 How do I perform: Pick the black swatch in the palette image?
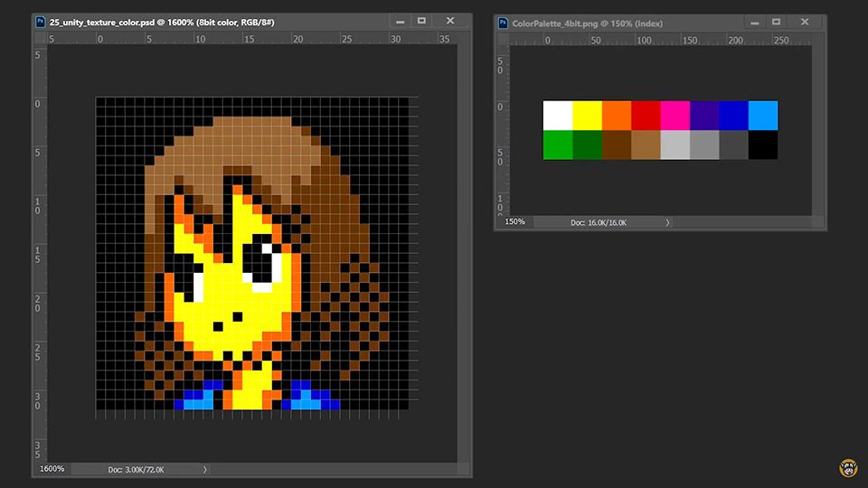(x=763, y=145)
